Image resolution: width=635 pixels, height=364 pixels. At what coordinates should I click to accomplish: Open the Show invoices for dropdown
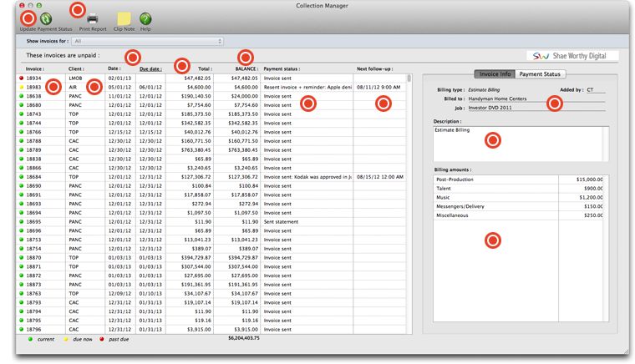[x=148, y=41]
